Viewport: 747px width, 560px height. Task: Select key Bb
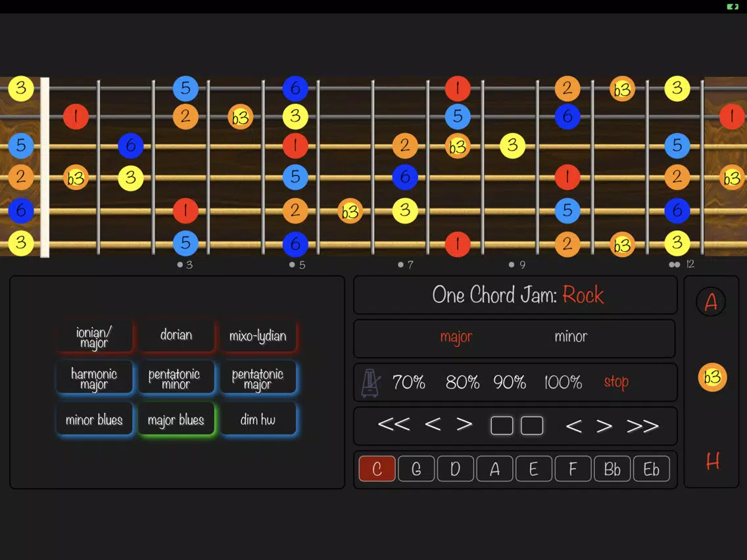612,469
